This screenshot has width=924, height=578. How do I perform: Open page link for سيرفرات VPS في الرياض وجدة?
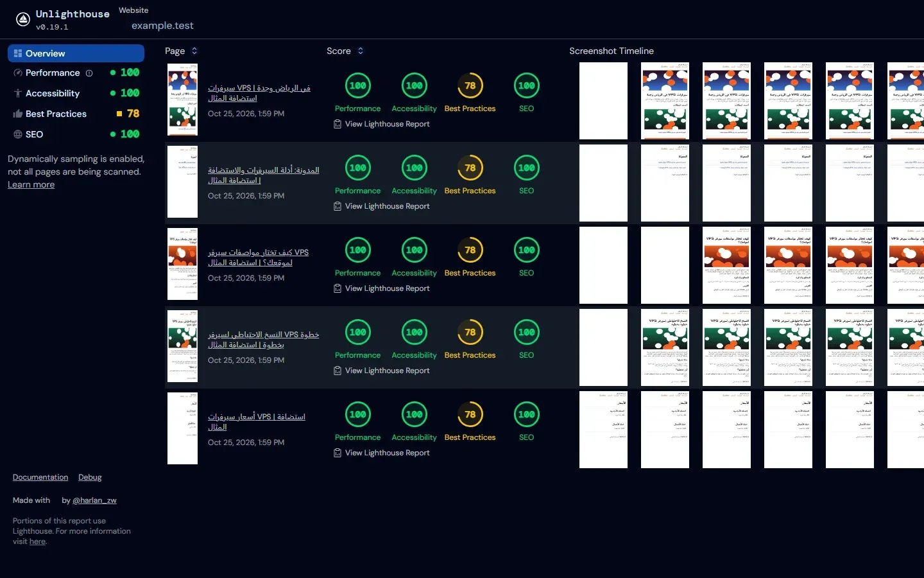tap(259, 93)
